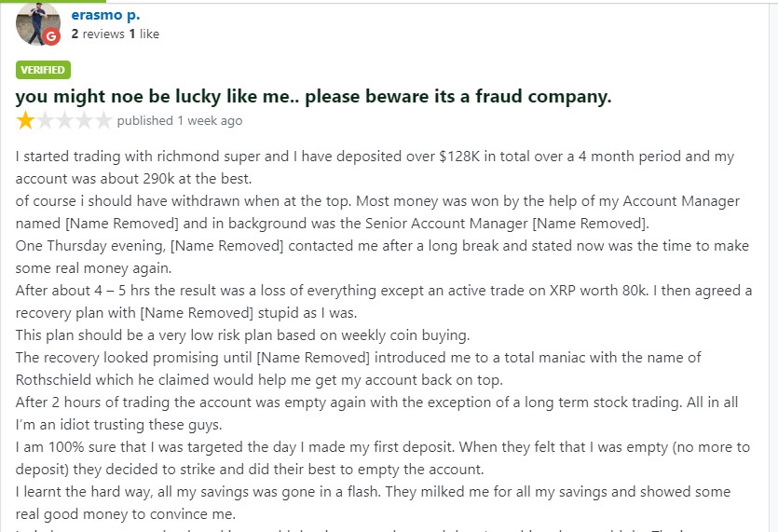The width and height of the screenshot is (778, 532).
Task: Click the fifth grey rating star
Action: point(103,120)
